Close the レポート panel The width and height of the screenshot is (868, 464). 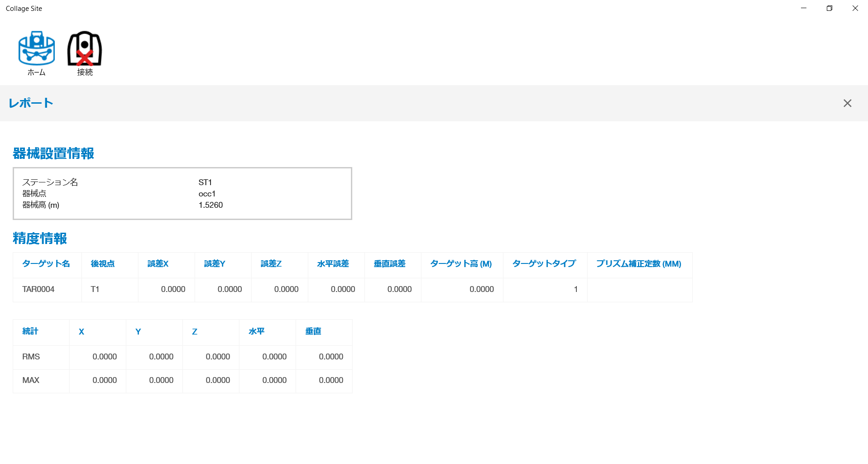tap(847, 103)
